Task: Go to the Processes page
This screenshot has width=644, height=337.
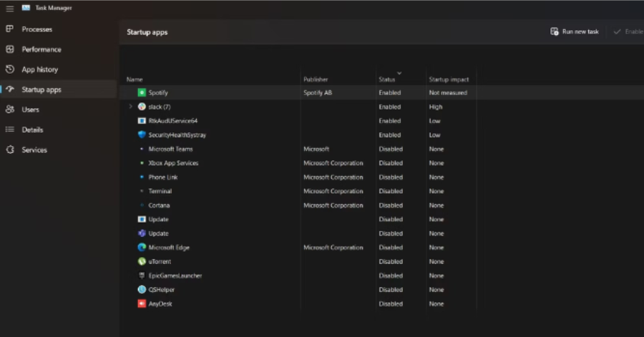Action: pyautogui.click(x=59, y=29)
